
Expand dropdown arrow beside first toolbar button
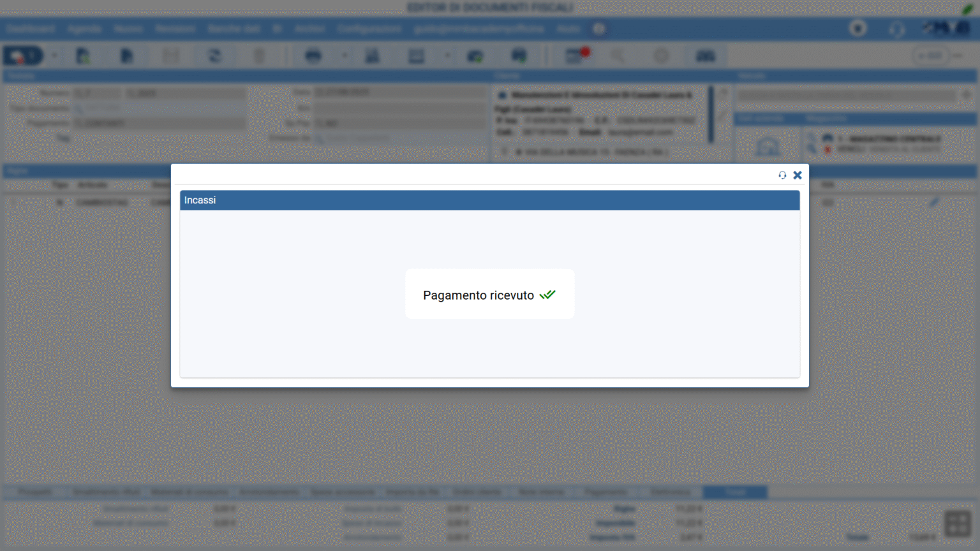(54, 56)
